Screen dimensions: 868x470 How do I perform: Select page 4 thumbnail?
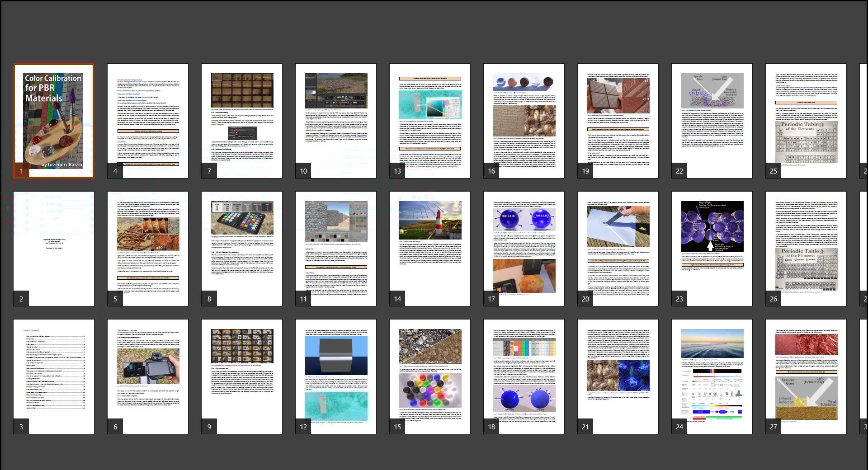pos(148,121)
